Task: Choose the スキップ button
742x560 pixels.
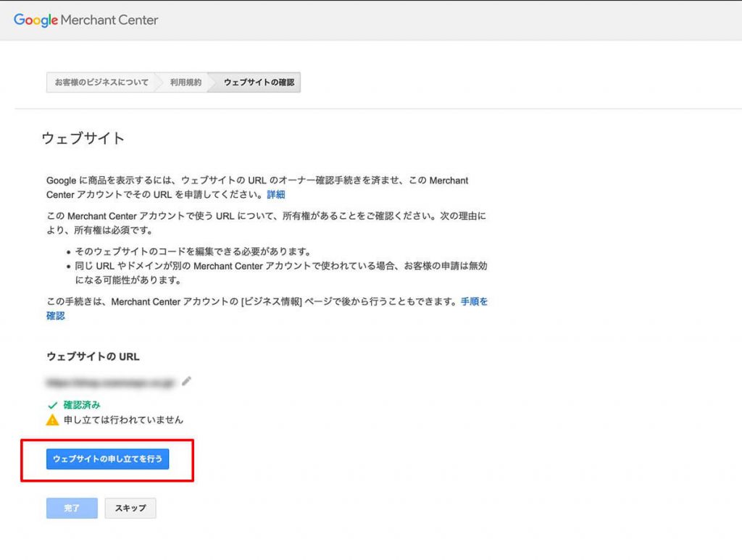Action: [x=130, y=508]
